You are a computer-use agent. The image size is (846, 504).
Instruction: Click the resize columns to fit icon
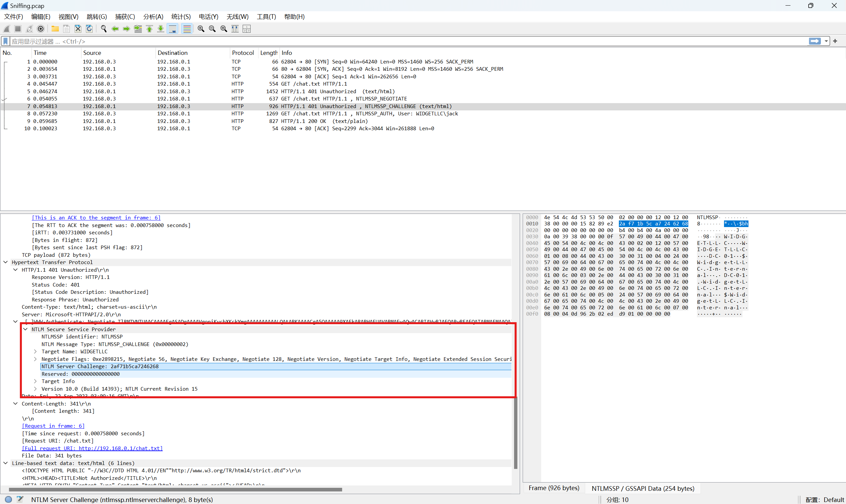235,29
